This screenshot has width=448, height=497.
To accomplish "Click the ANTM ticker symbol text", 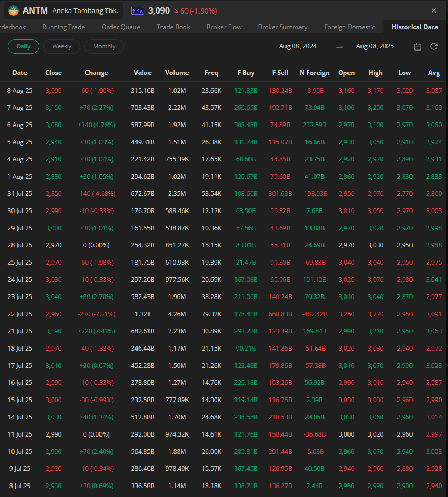I will pos(35,10).
